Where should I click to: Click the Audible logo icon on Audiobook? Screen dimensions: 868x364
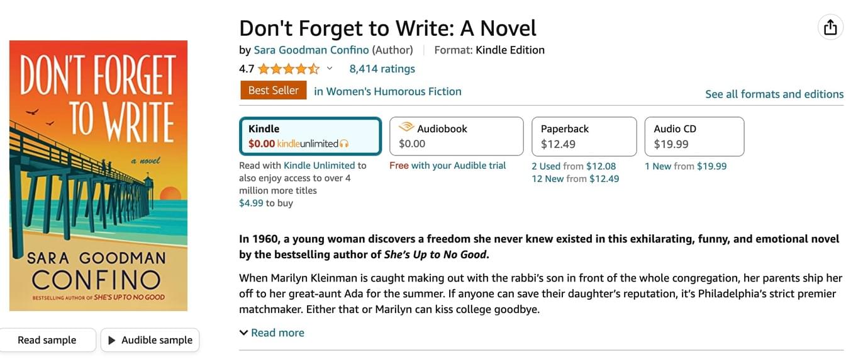(406, 128)
